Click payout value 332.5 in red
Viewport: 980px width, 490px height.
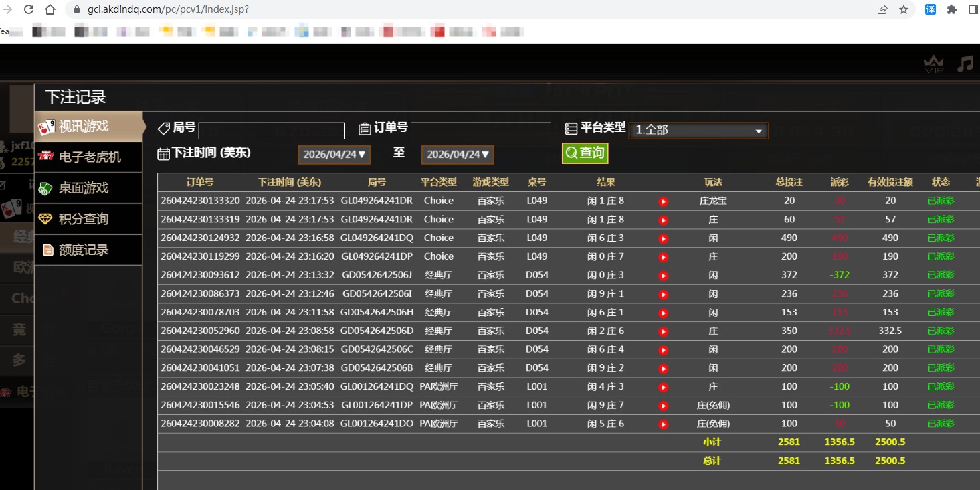[840, 331]
